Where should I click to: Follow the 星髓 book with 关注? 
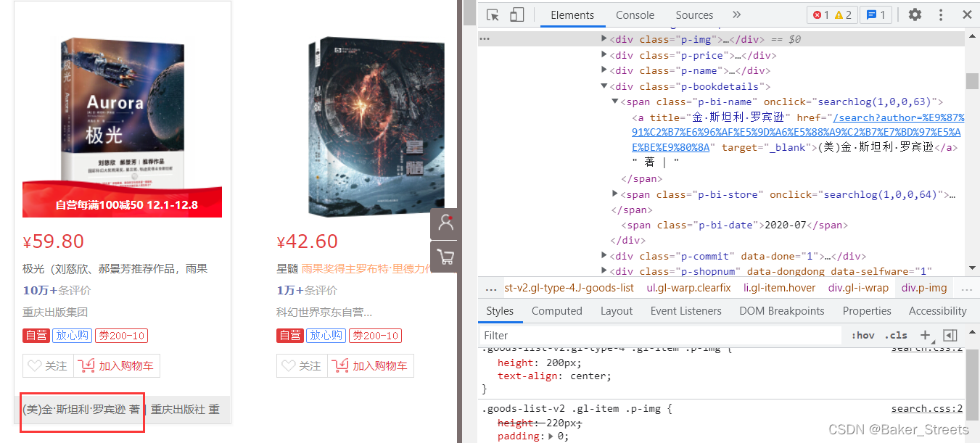(302, 366)
